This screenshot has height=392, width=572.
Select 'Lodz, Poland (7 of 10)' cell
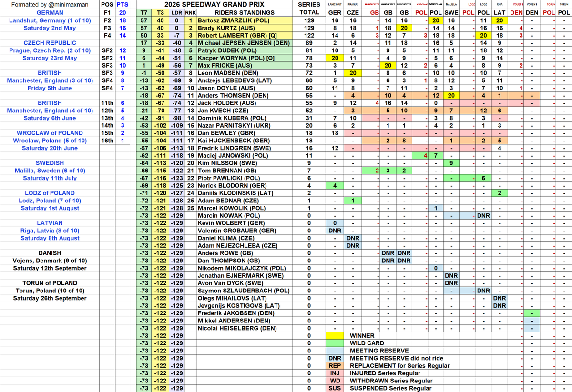point(50,201)
